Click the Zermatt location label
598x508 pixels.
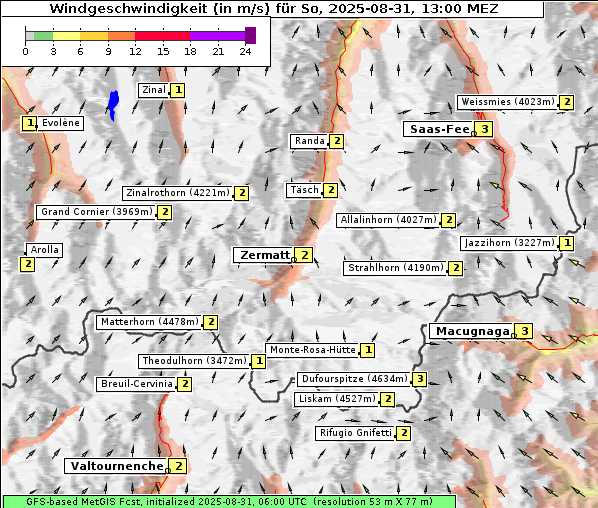click(264, 255)
